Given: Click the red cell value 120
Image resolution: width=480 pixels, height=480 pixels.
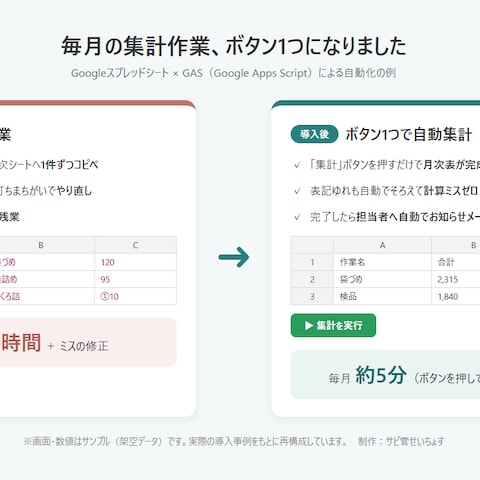Looking at the screenshot, I should 135,262.
